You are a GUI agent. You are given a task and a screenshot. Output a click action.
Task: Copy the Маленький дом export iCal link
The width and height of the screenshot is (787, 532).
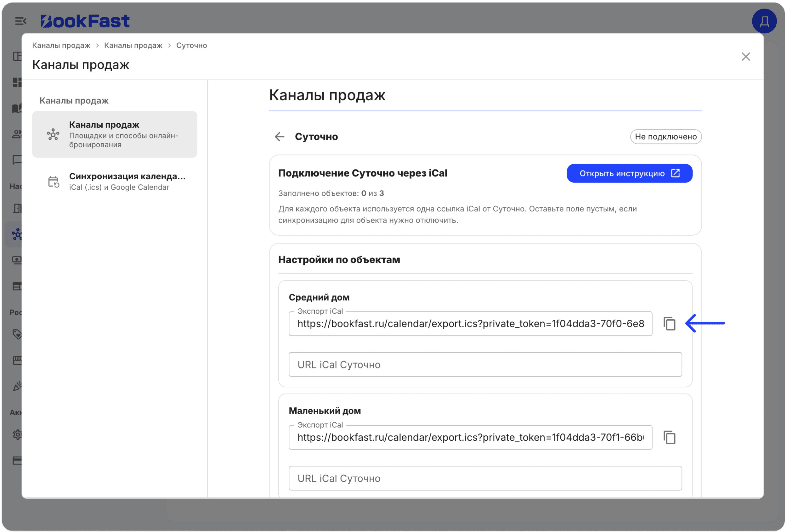pyautogui.click(x=669, y=437)
